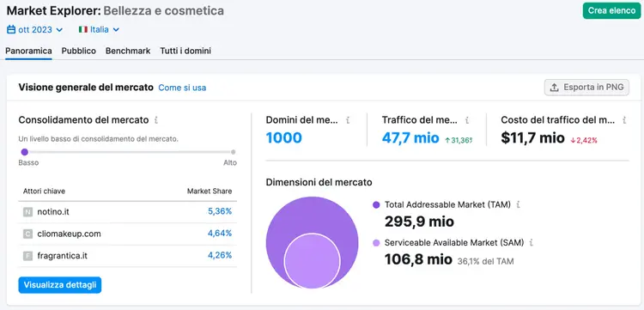644x310 pixels.
Task: Click the Visualizza dettagli button
Action: [x=60, y=285]
